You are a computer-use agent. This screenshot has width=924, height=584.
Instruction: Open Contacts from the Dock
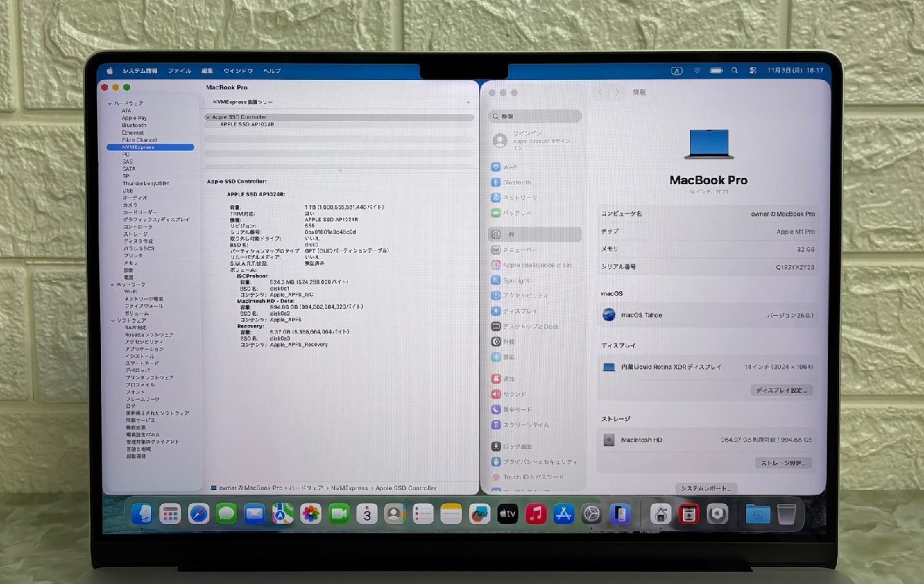coord(395,514)
